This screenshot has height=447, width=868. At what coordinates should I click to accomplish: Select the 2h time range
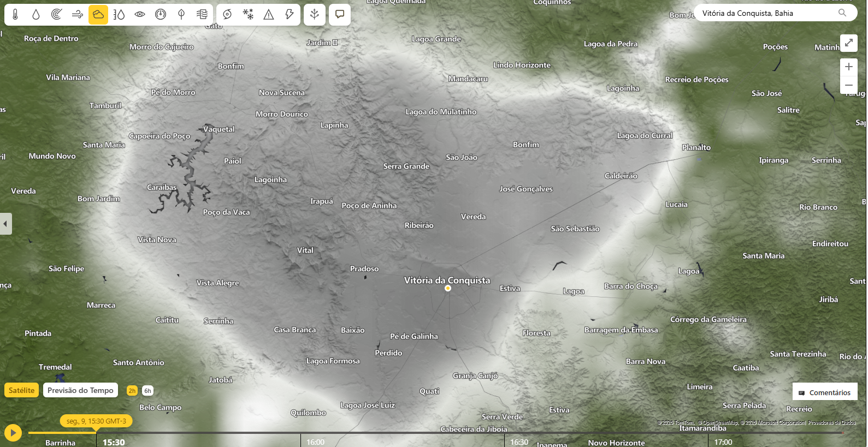click(132, 391)
